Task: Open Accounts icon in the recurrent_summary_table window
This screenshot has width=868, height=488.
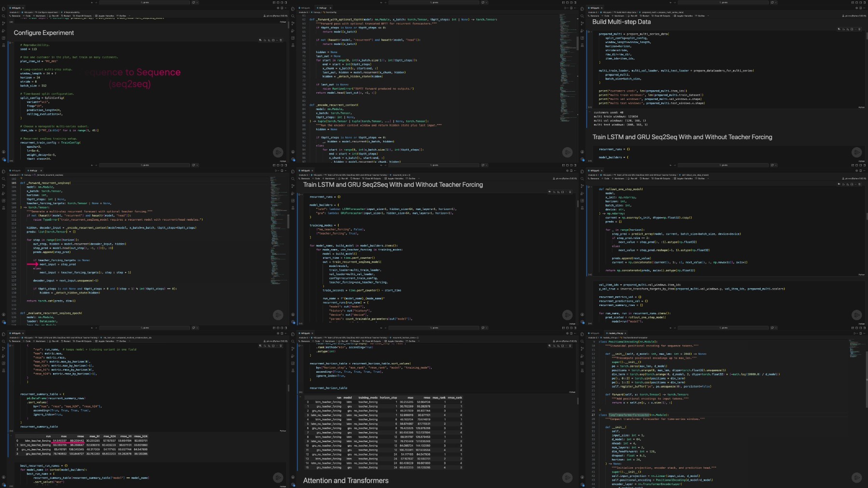Action: (3, 477)
